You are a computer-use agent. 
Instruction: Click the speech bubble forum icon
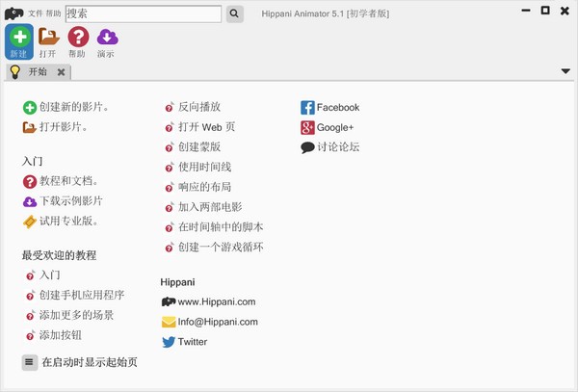pos(307,147)
